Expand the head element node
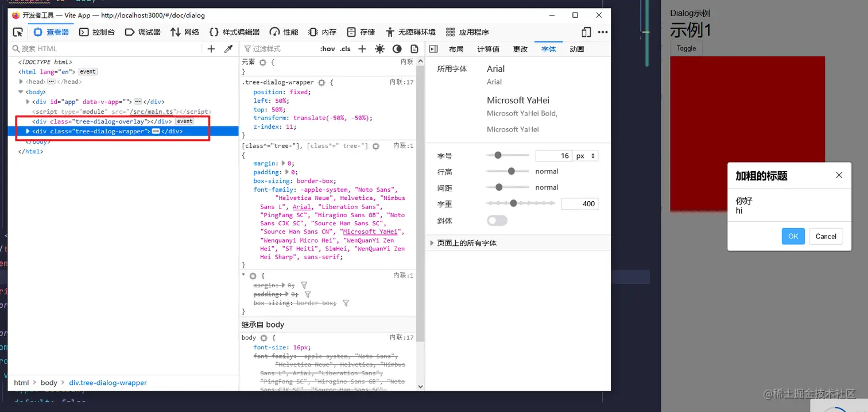868x412 pixels. 21,82
